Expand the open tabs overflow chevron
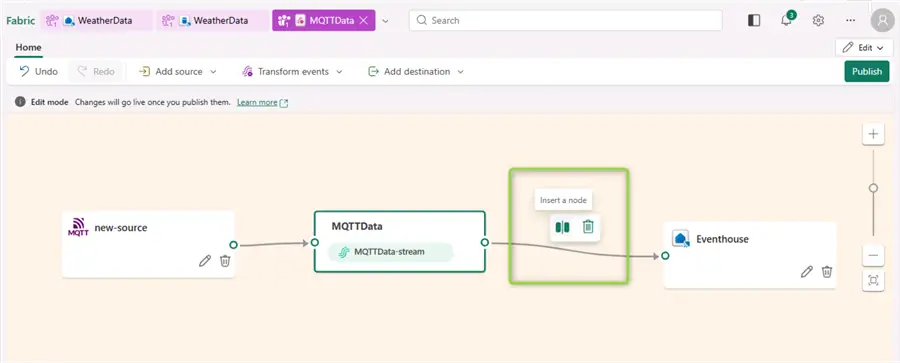Image resolution: width=900 pixels, height=363 pixels. click(x=386, y=21)
